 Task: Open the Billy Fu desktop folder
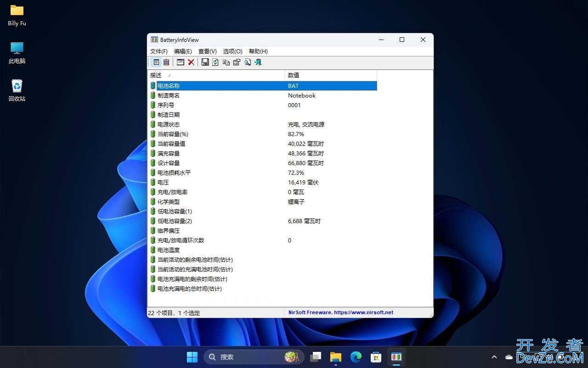point(17,15)
